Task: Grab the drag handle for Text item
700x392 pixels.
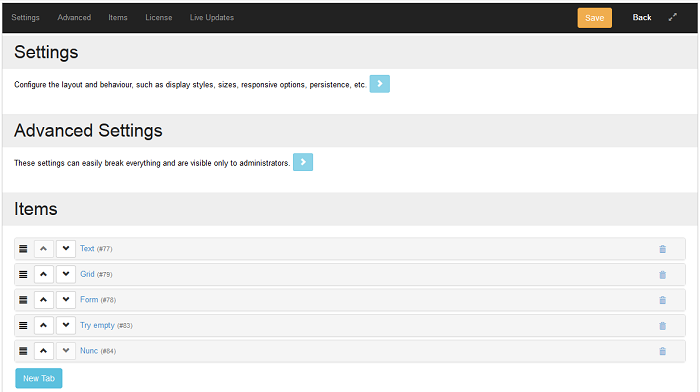Action: (23, 249)
